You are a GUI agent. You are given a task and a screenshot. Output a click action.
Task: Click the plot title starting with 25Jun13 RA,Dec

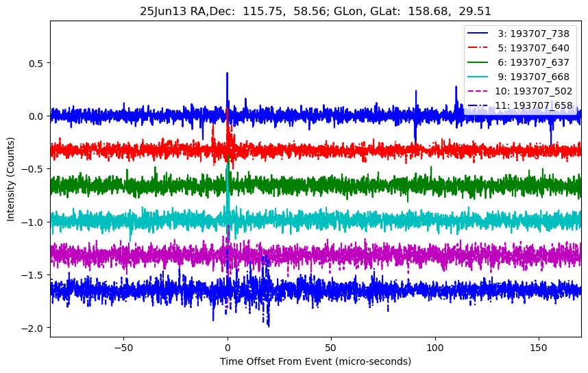click(315, 11)
